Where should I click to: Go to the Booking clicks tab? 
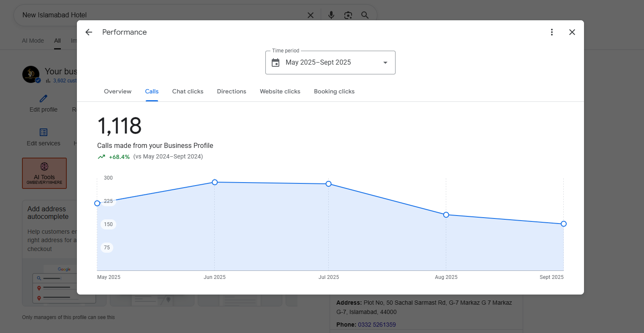point(334,91)
